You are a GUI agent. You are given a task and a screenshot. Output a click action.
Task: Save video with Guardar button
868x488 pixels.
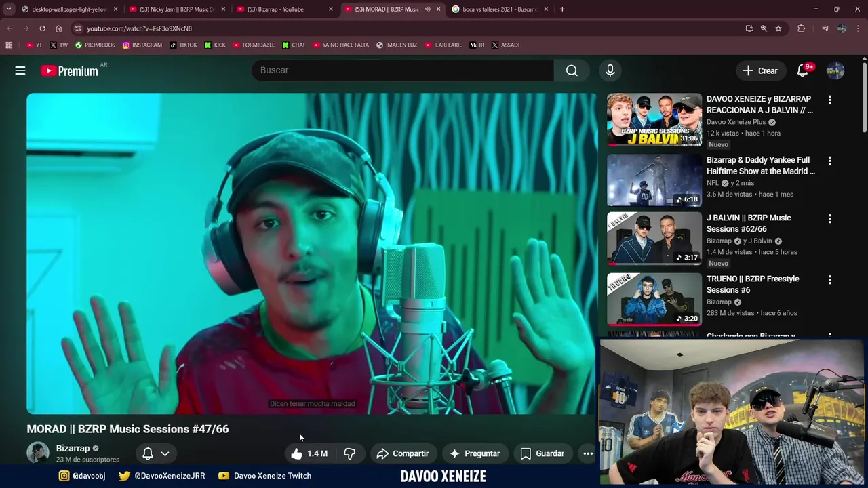(542, 453)
